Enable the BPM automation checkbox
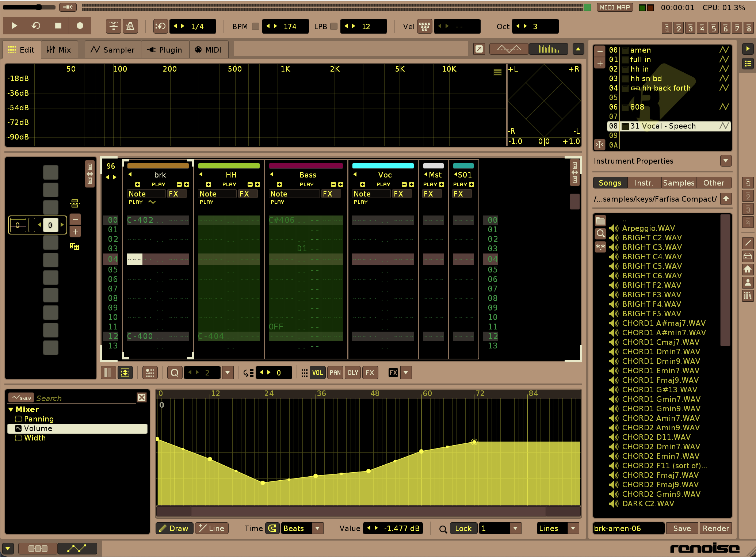 pyautogui.click(x=256, y=26)
